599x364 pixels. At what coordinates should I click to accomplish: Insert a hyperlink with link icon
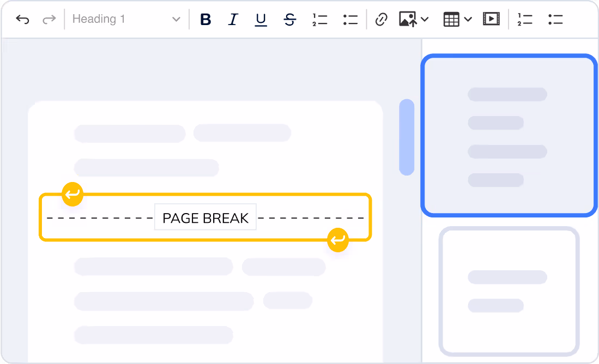pos(382,20)
